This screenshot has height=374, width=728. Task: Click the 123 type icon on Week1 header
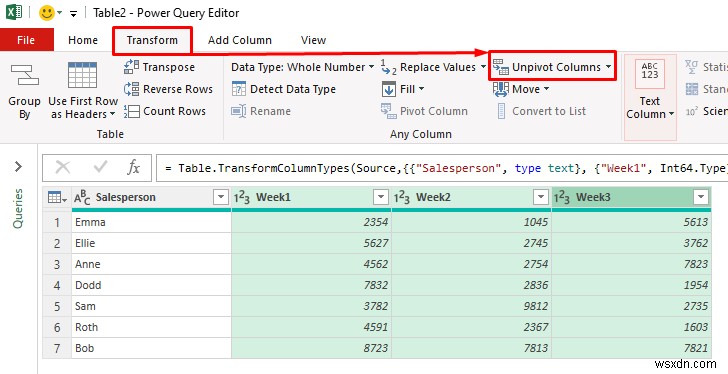[241, 198]
